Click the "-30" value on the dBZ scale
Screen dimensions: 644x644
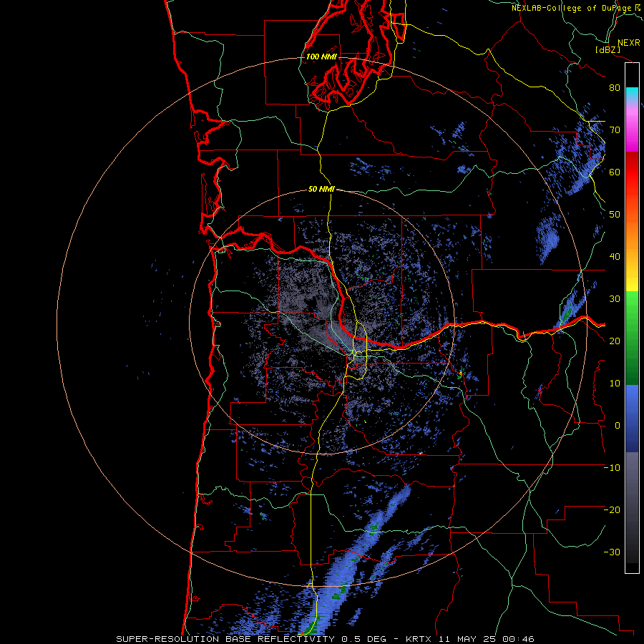(612, 552)
